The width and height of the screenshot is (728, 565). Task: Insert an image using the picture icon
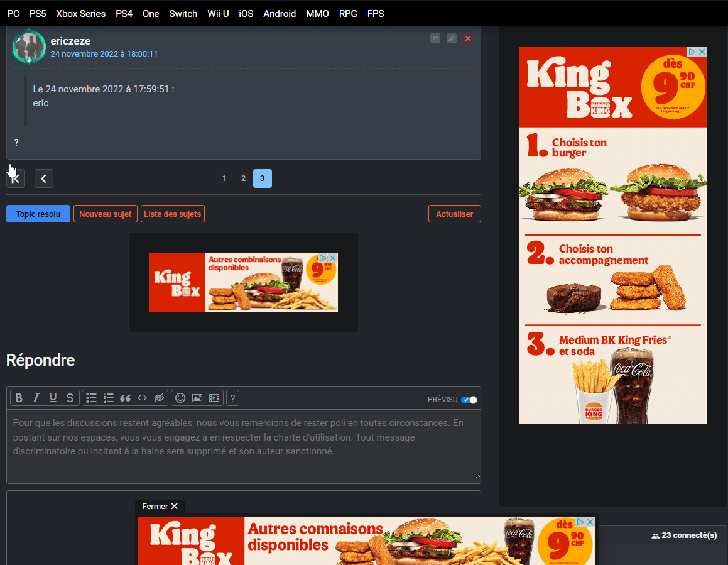coord(197,398)
